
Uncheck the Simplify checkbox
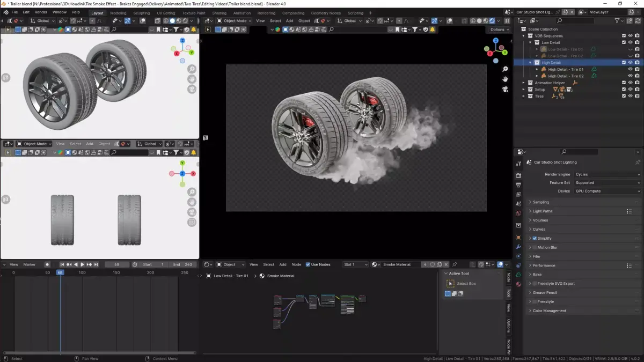(535, 238)
